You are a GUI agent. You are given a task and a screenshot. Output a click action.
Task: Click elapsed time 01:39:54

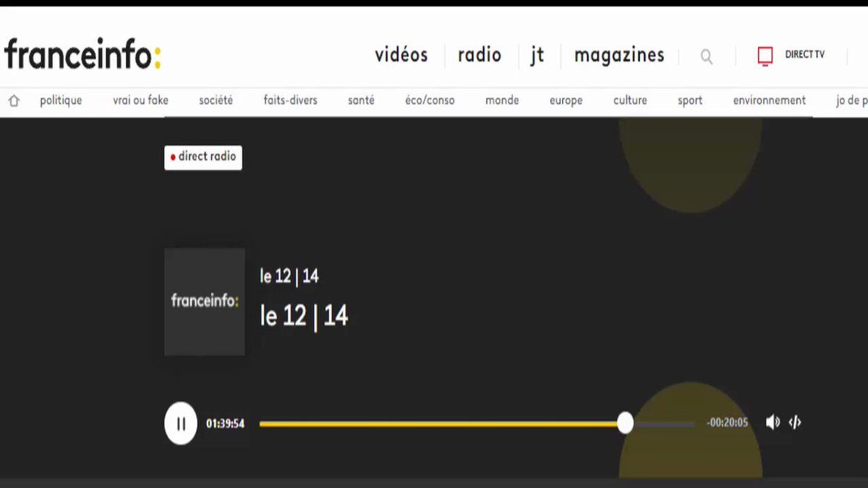click(225, 424)
